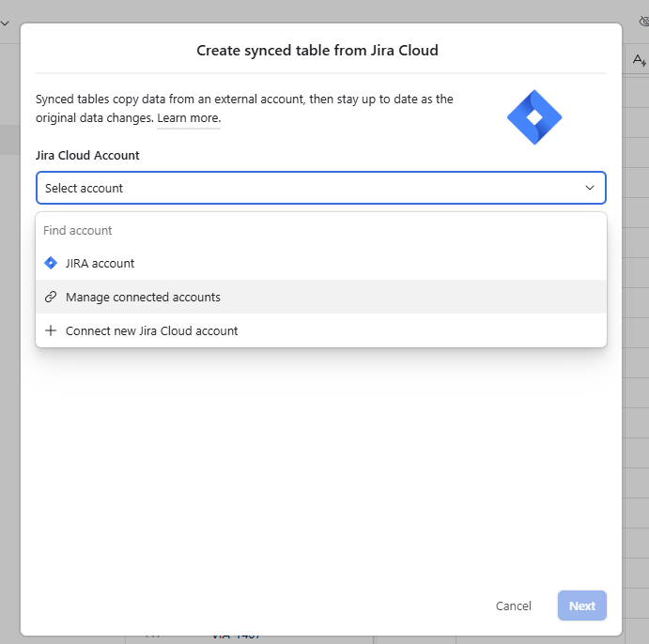Click the large Jira Cloud logo
The image size is (649, 644).
pos(534,117)
